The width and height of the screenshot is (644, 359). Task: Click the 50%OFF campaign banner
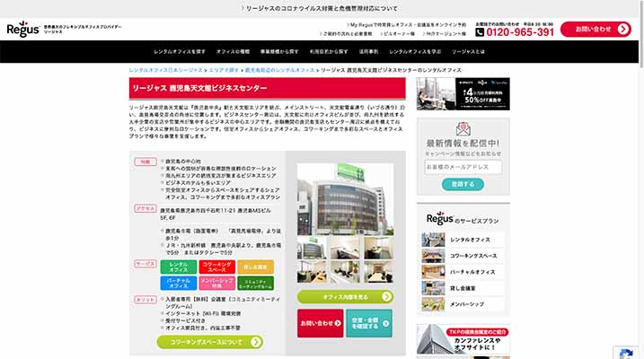pyautogui.click(x=463, y=93)
